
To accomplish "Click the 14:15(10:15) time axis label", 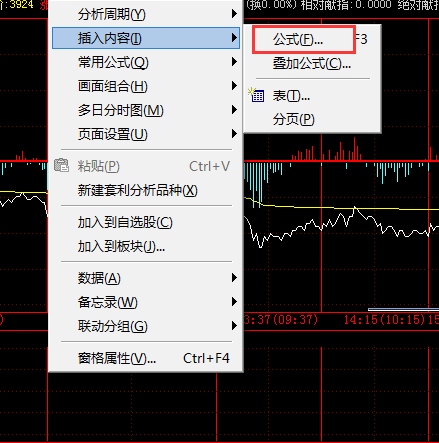I will click(384, 320).
